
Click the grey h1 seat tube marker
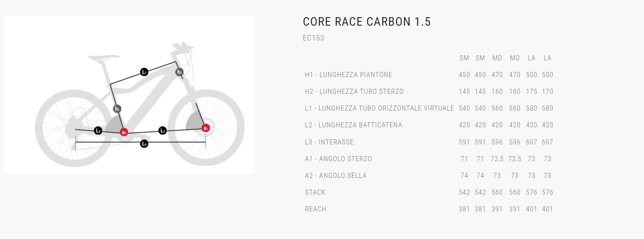(117, 109)
